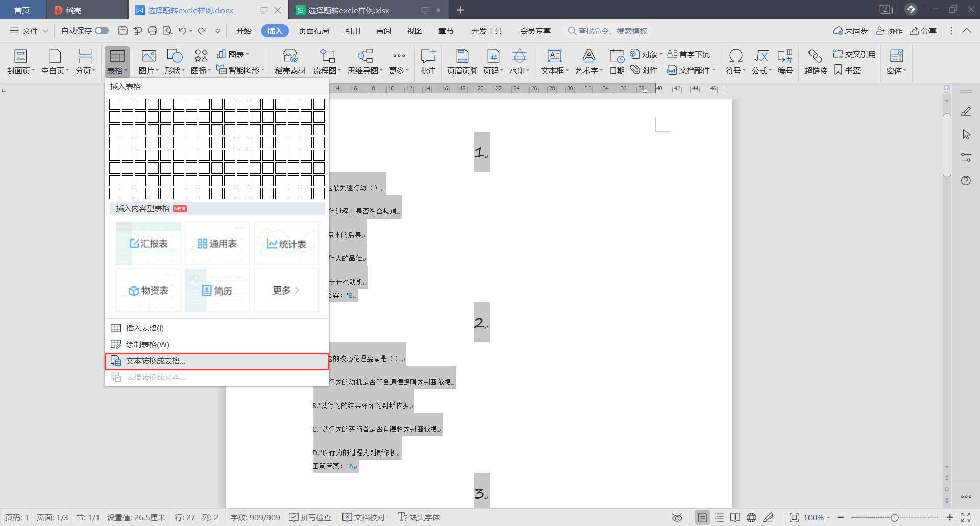Image resolution: width=980 pixels, height=526 pixels.
Task: Click the vertical scrollbar thumb
Action: point(947,146)
